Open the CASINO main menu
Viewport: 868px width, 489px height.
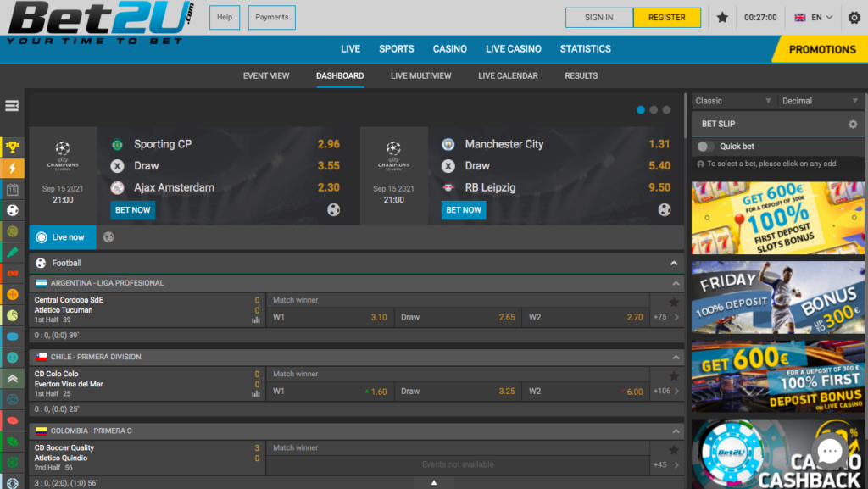click(449, 48)
